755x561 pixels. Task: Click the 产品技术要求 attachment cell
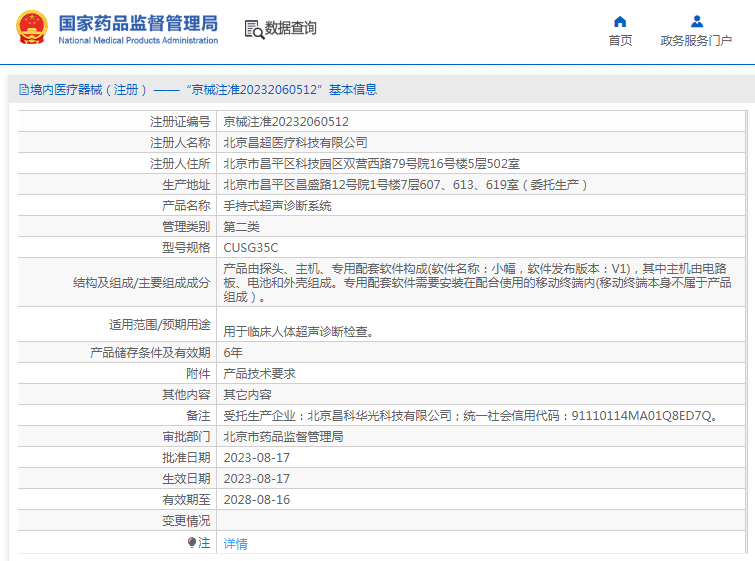click(x=259, y=373)
